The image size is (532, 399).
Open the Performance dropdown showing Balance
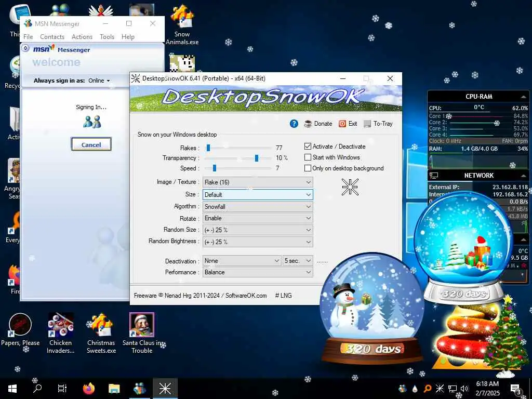click(258, 272)
